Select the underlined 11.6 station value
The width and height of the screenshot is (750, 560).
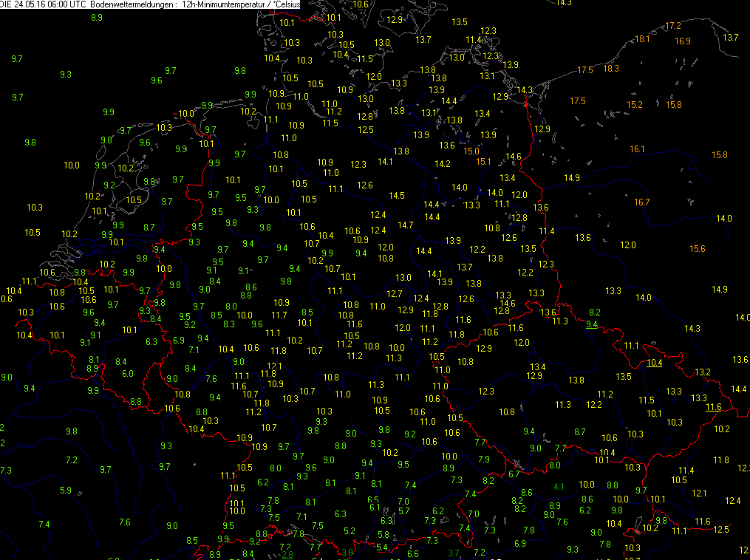coord(713,407)
